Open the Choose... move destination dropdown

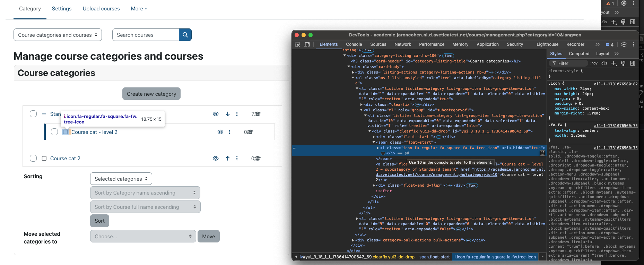tap(143, 236)
